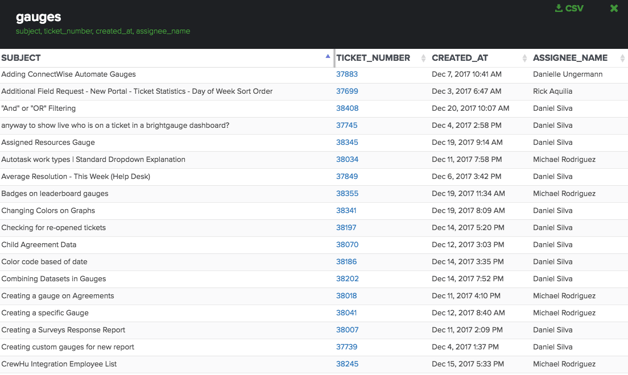Select subject 'Color code based of date'

pos(44,262)
